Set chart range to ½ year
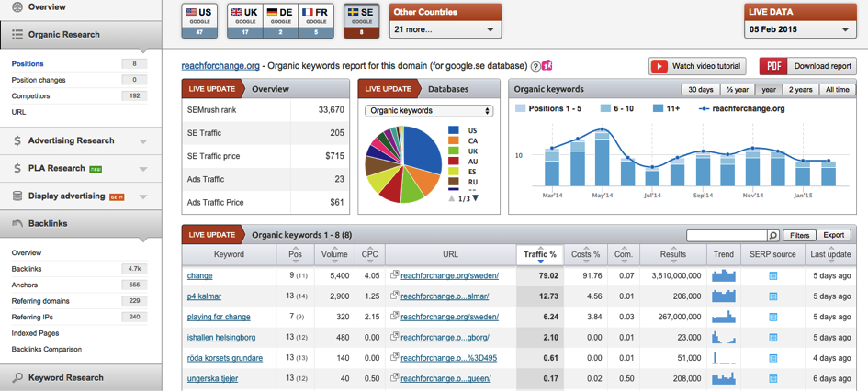Viewport: 868px width, 391px height. [x=738, y=90]
